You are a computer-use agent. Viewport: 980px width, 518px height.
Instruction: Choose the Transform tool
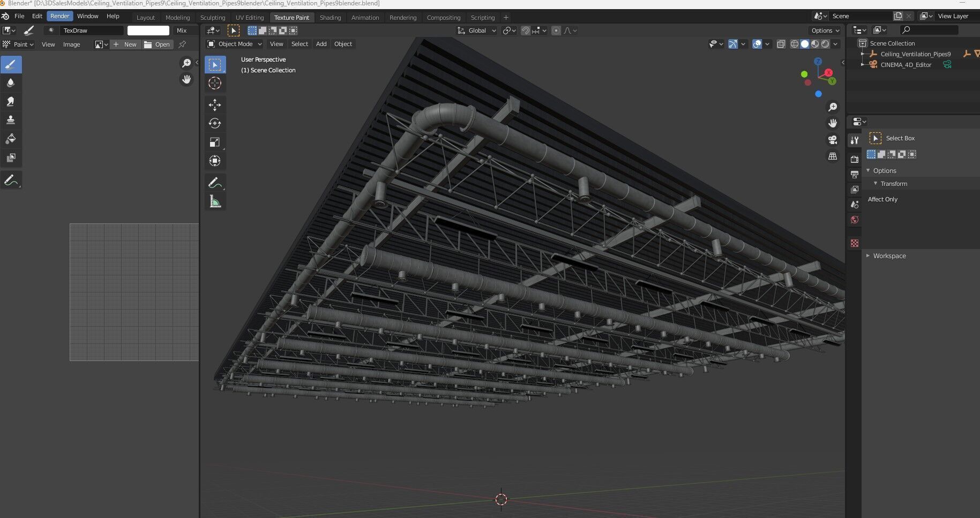point(215,161)
